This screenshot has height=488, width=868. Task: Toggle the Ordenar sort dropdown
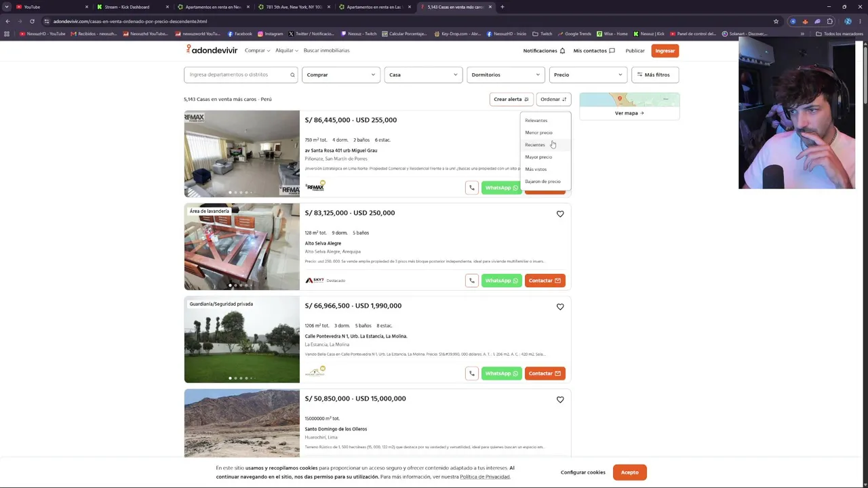[x=553, y=99]
